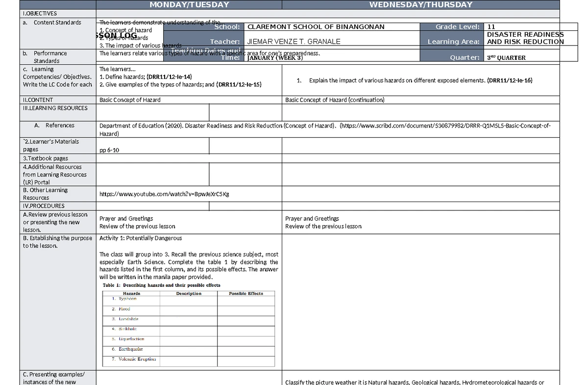Click the IV.PROCEDURES section label

click(x=44, y=206)
